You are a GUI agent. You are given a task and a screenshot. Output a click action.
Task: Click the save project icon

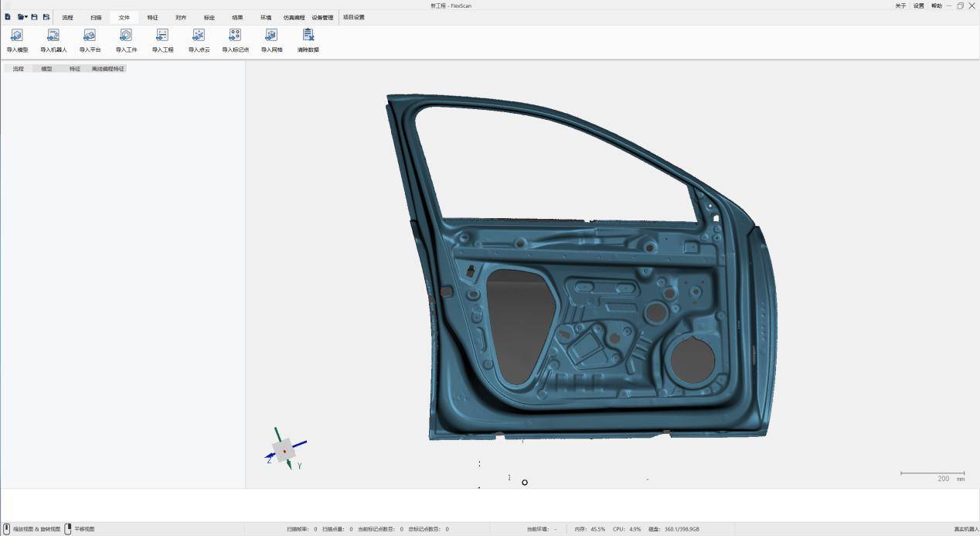pyautogui.click(x=33, y=16)
